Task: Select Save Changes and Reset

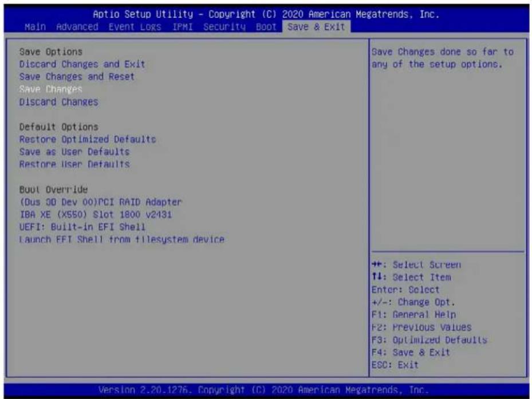Action: point(77,77)
